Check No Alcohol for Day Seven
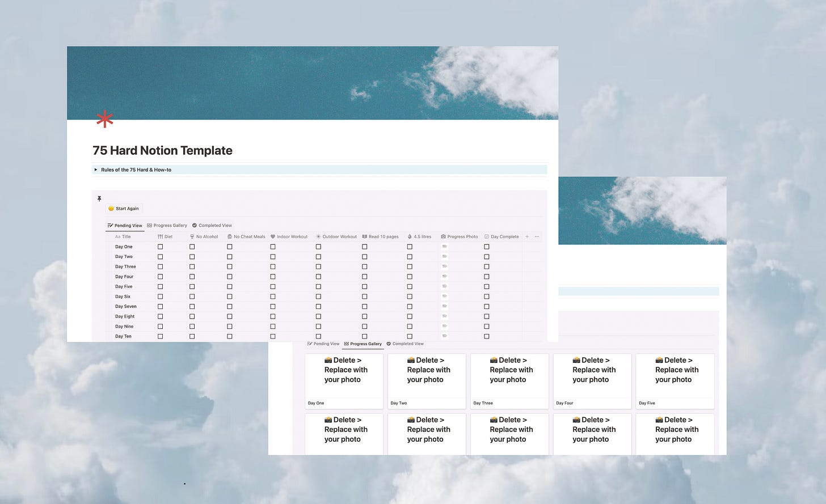Screen dimensions: 826x504 click(x=192, y=306)
